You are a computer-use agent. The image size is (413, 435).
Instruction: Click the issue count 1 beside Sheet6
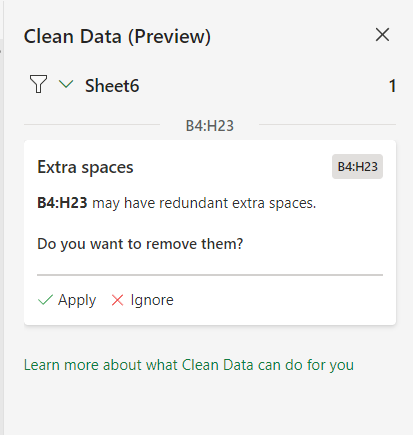(x=392, y=86)
